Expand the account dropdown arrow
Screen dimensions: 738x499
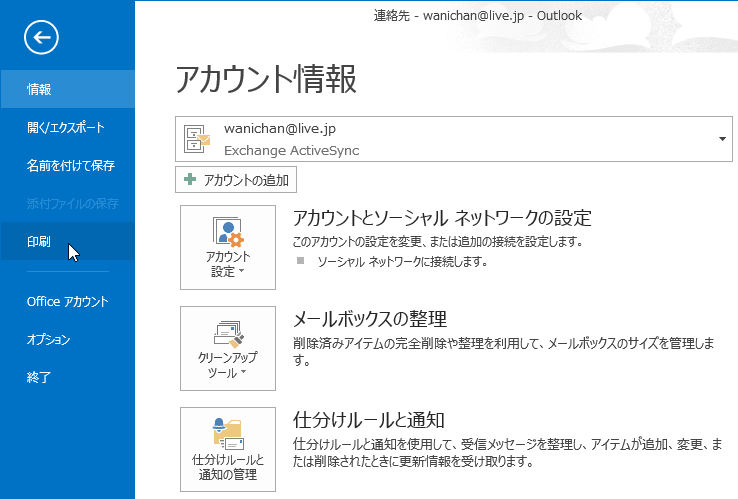point(722,139)
